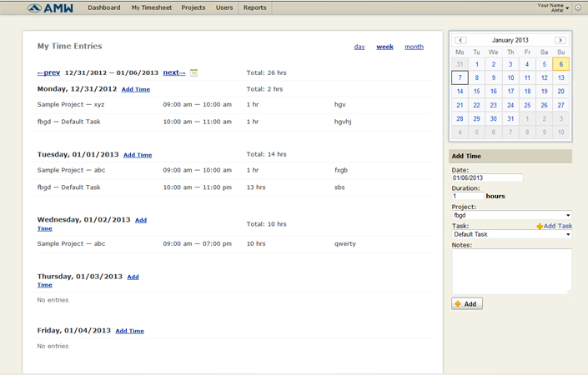This screenshot has width=588, height=375.
Task: Select January 20 in the calendar
Action: 561,92
